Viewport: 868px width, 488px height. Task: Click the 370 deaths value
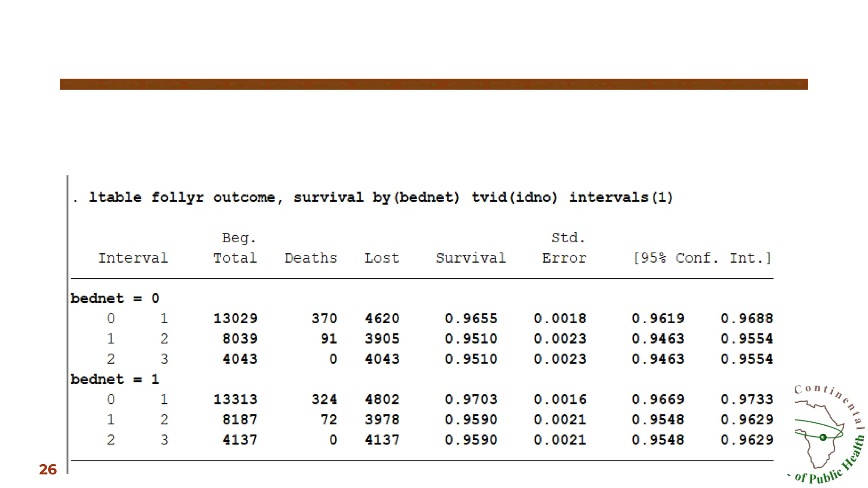[x=324, y=319]
